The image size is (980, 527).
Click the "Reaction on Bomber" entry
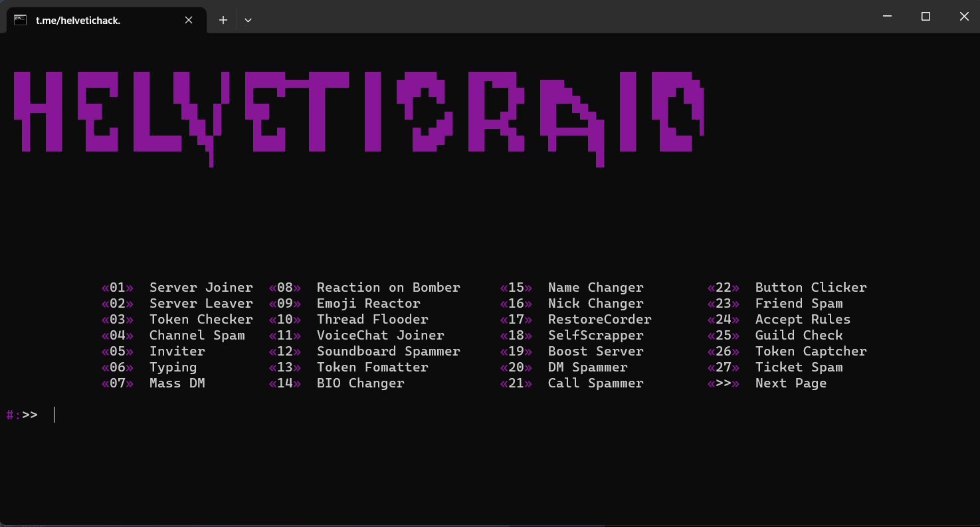[389, 288]
